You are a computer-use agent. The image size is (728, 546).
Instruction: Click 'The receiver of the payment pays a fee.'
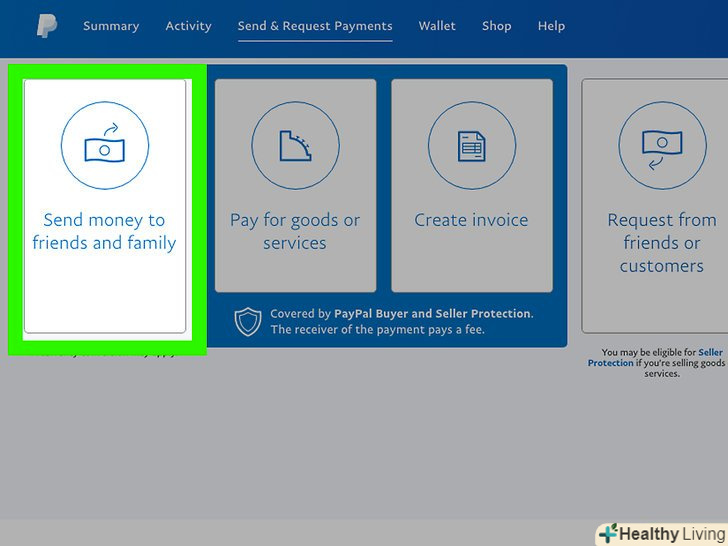[x=377, y=330]
